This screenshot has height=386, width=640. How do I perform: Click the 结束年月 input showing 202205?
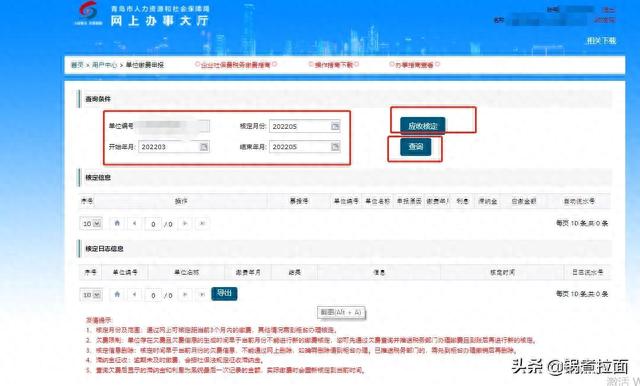coord(304,147)
